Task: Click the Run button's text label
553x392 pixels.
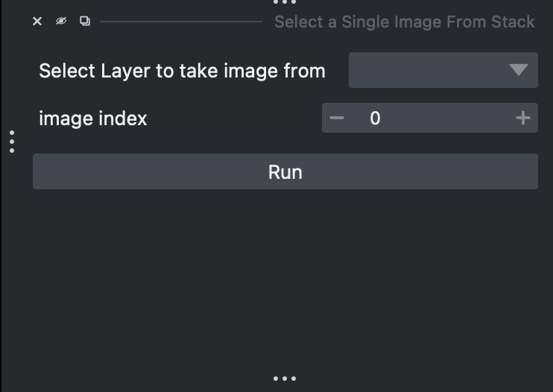Action: tap(285, 172)
